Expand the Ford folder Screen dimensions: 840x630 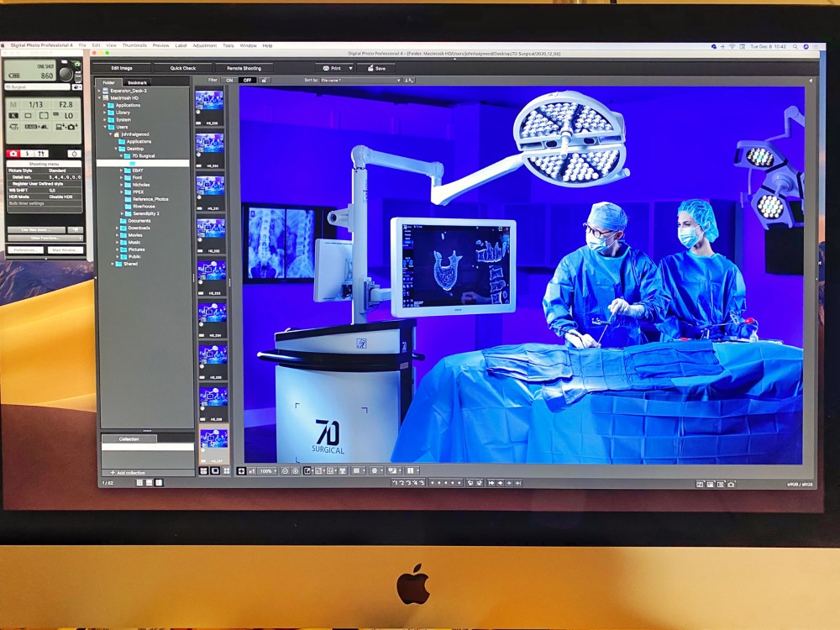coord(122,177)
